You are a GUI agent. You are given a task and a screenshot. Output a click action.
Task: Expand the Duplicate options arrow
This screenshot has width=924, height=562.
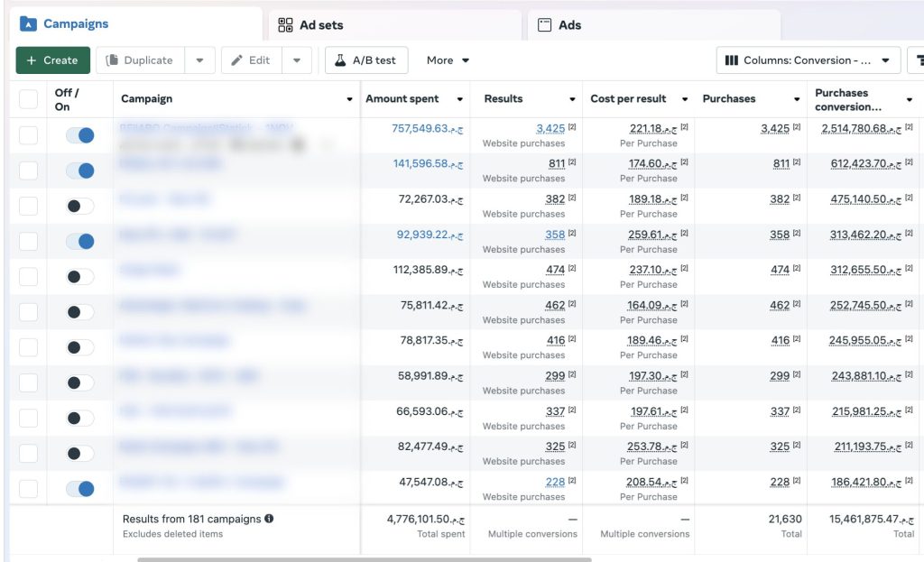pos(199,60)
